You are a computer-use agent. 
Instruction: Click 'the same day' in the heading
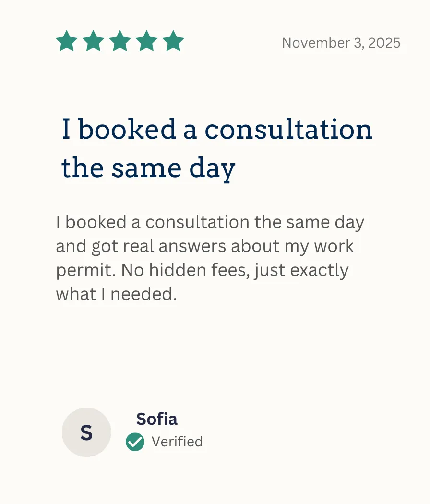[x=148, y=168]
